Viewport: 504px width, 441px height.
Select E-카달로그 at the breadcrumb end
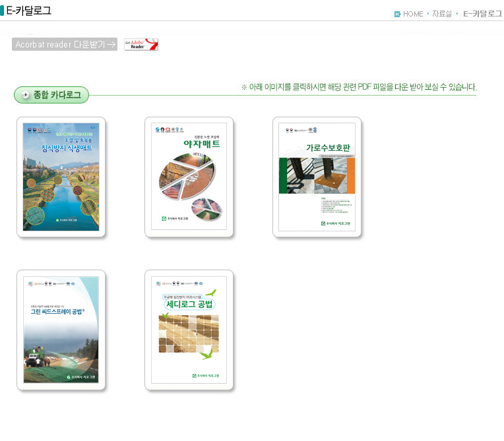(x=482, y=14)
